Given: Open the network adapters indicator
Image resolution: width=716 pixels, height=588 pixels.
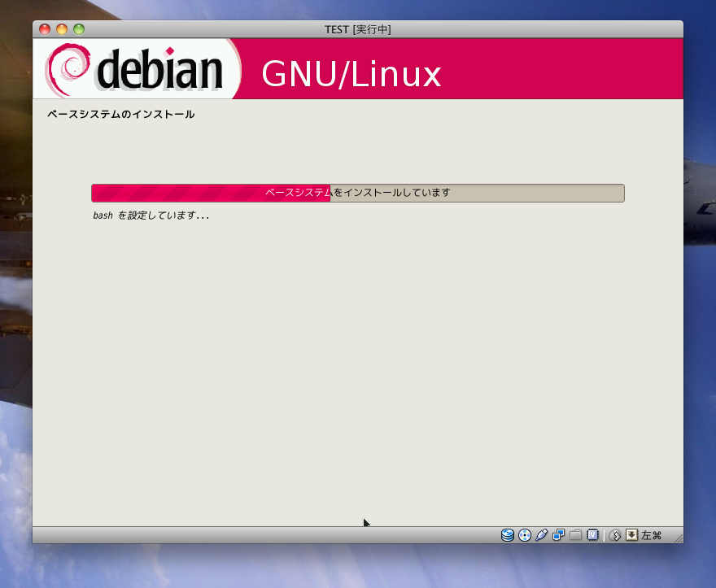Looking at the screenshot, I should 558,535.
